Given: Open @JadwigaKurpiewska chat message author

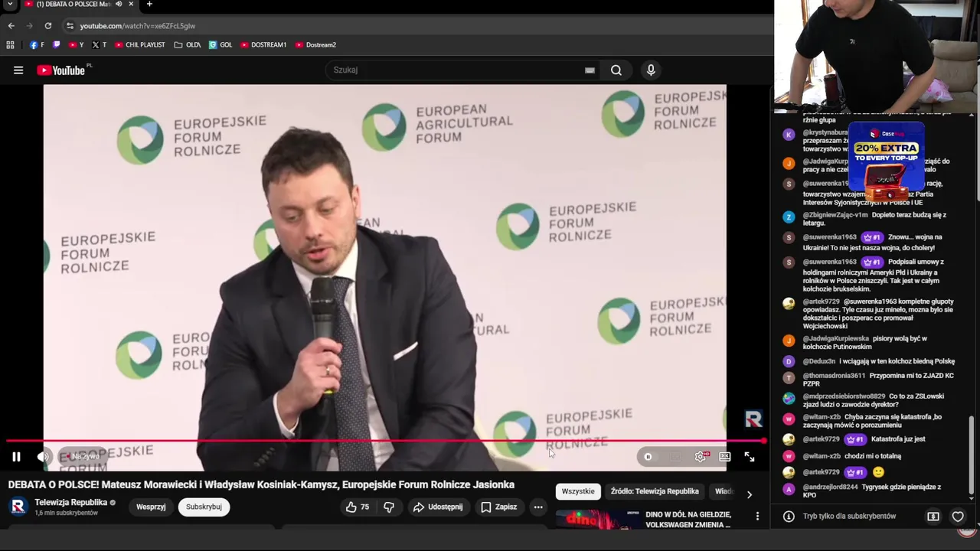Looking at the screenshot, I should (836, 338).
